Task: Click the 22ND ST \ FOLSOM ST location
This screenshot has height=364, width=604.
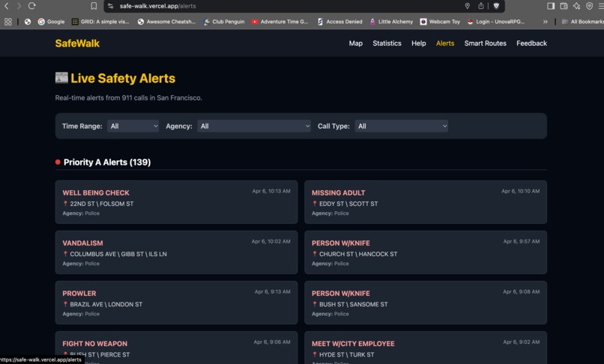Action: click(x=102, y=204)
